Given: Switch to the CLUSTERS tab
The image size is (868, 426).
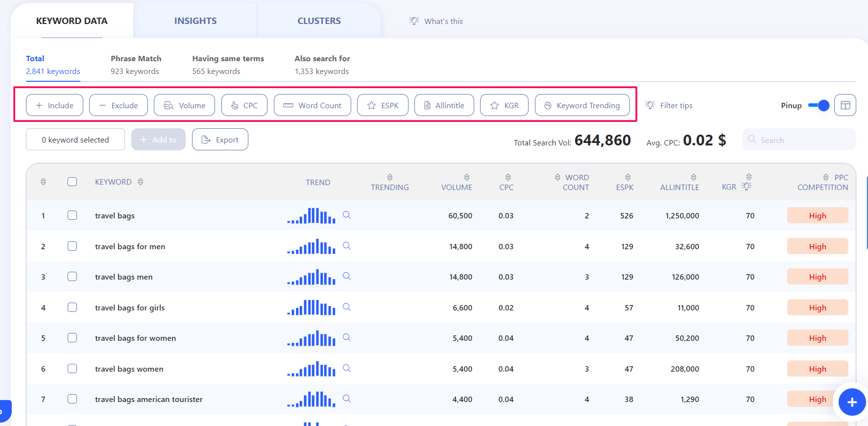Looking at the screenshot, I should 319,21.
